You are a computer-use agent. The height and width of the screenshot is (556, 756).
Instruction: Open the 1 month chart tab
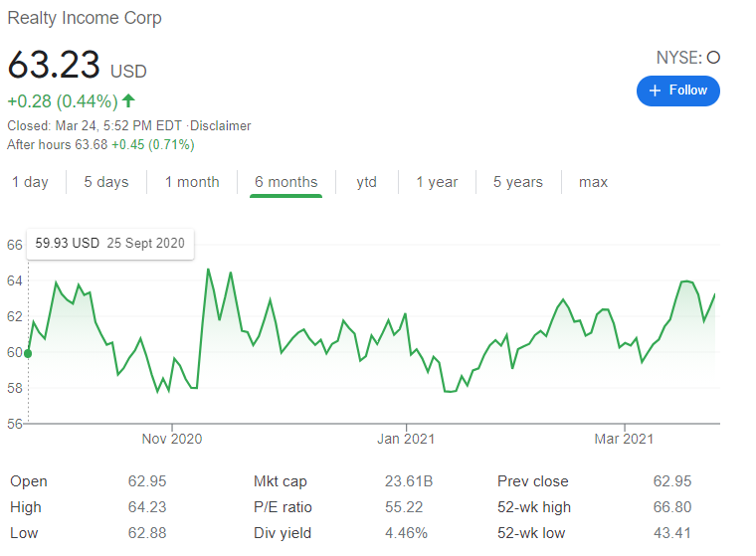coord(192,182)
